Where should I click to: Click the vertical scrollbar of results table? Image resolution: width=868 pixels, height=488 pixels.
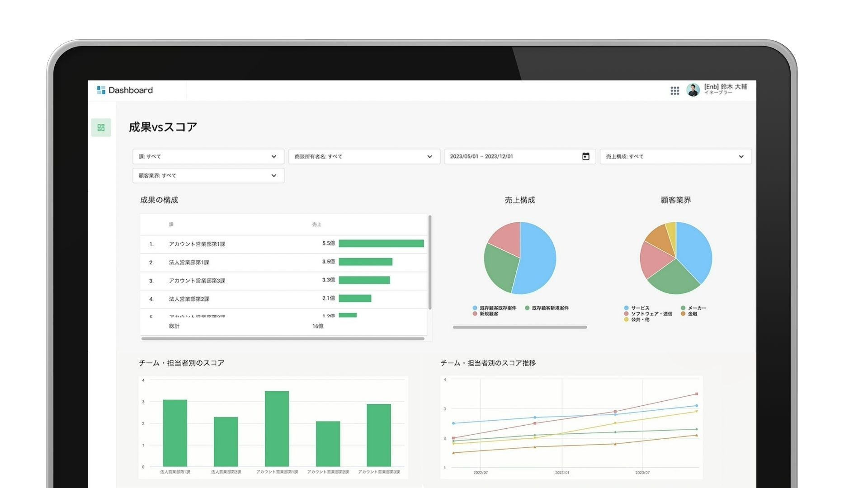(x=429, y=262)
